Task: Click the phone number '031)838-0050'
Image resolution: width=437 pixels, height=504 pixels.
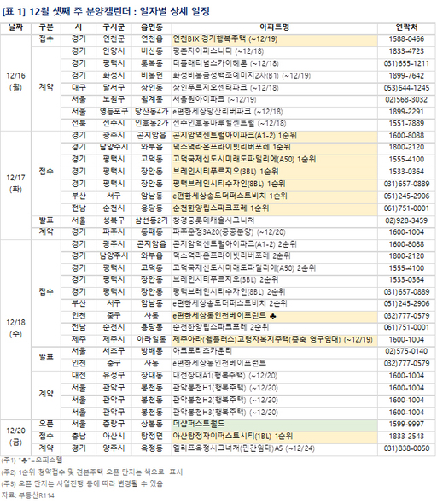Action: pos(406,448)
